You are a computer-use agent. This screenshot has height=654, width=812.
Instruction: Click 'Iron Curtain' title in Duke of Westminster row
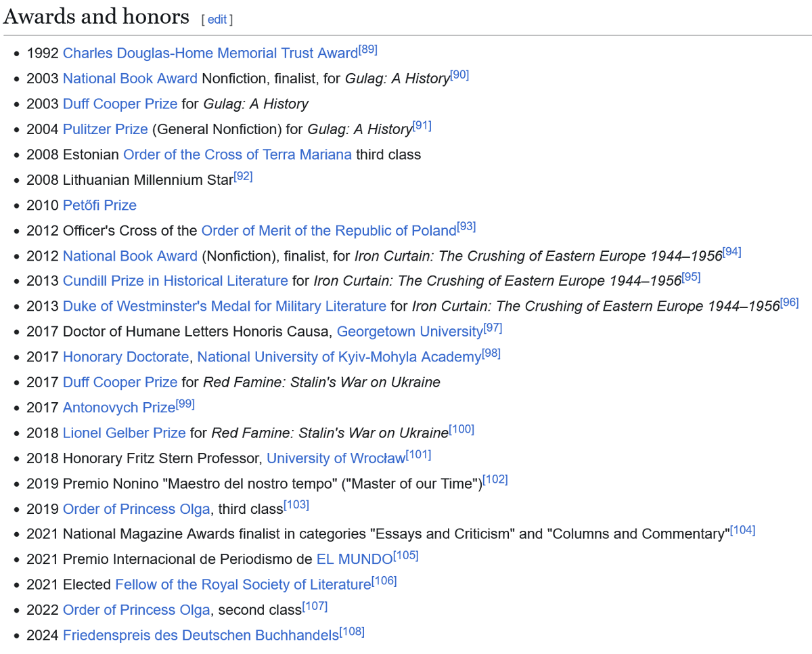coord(595,306)
